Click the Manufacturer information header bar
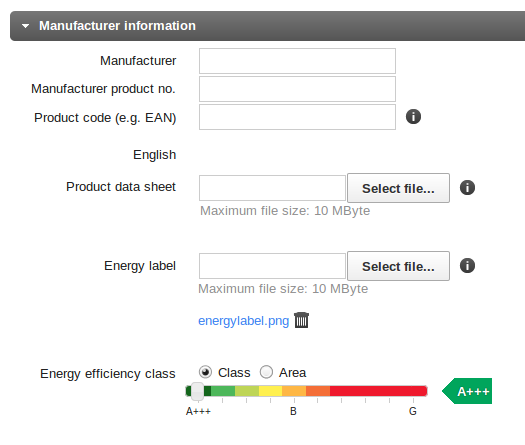Image resolution: width=525 pixels, height=445 pixels. 267,26
